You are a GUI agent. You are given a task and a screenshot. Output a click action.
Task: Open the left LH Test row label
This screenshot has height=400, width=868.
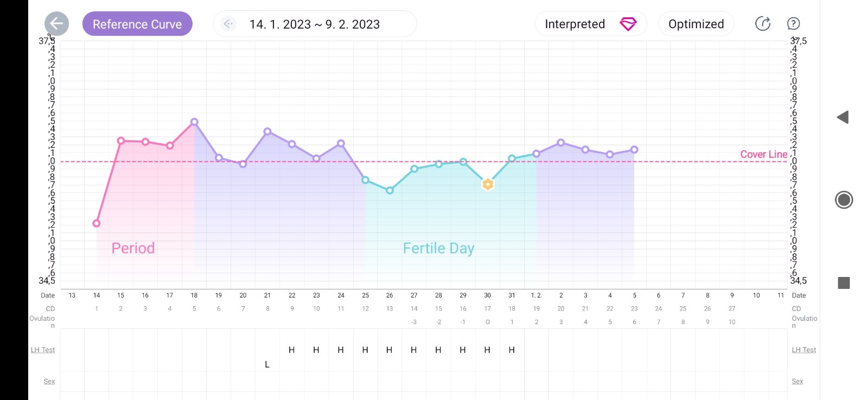43,350
